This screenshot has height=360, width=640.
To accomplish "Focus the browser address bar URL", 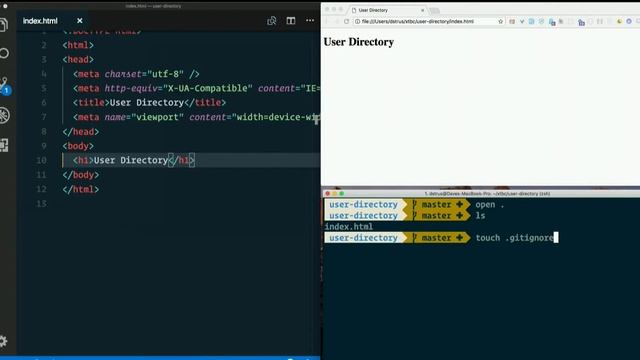I will pyautogui.click(x=418, y=22).
